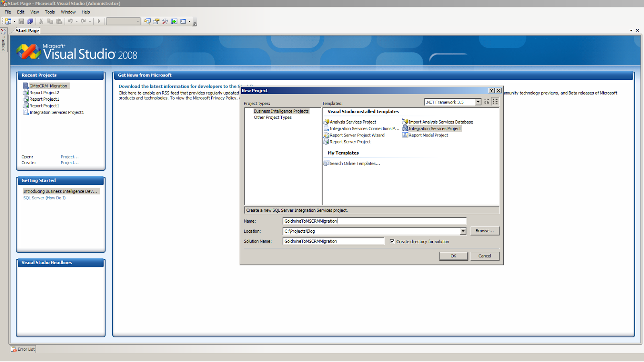Click the Integration Services Project template icon

pyautogui.click(x=405, y=128)
